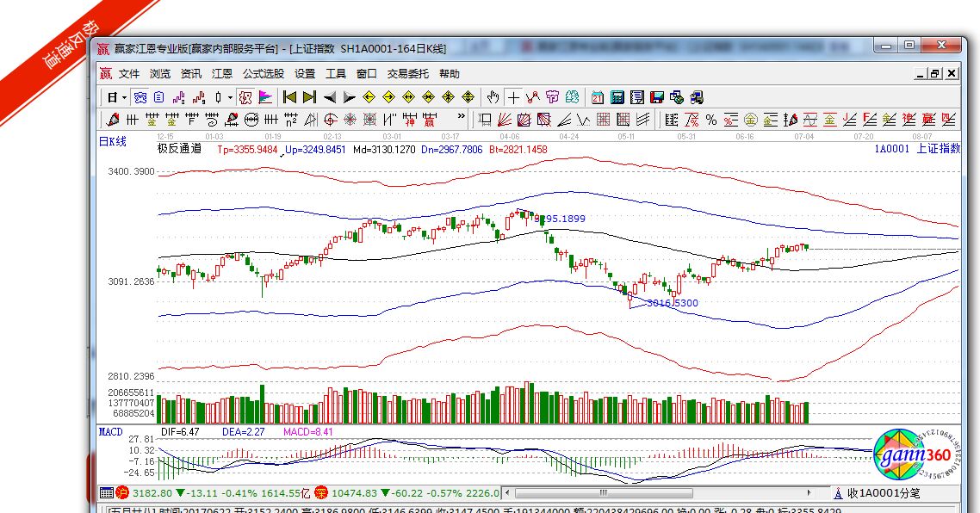Expand the toolbar overflow chevron
The height and width of the screenshot is (513, 980).
461,117
